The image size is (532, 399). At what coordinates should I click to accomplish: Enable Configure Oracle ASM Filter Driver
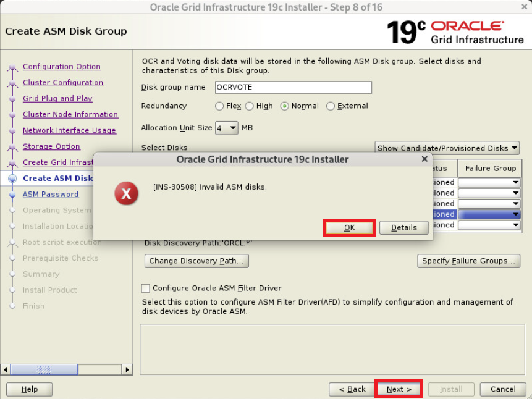click(x=146, y=288)
